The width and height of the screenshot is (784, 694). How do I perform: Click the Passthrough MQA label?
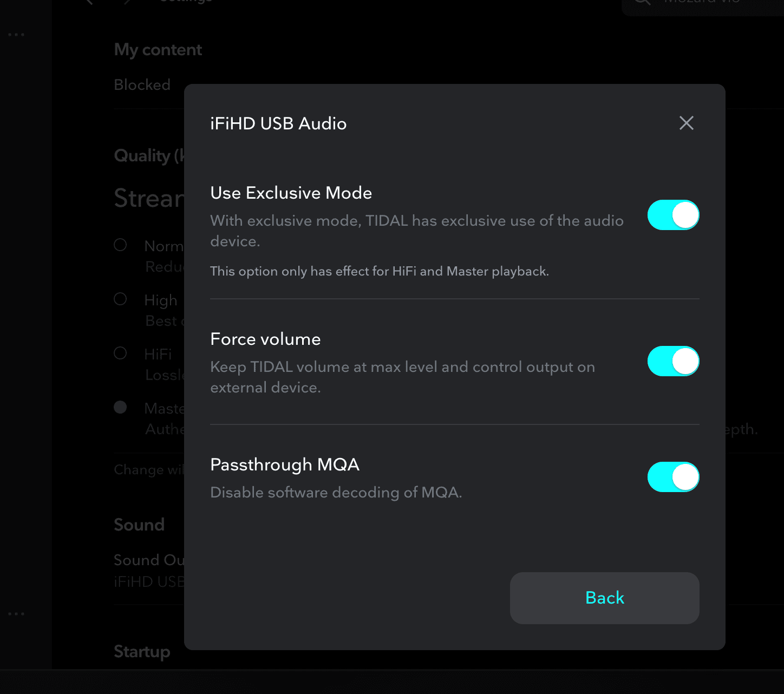click(x=285, y=464)
